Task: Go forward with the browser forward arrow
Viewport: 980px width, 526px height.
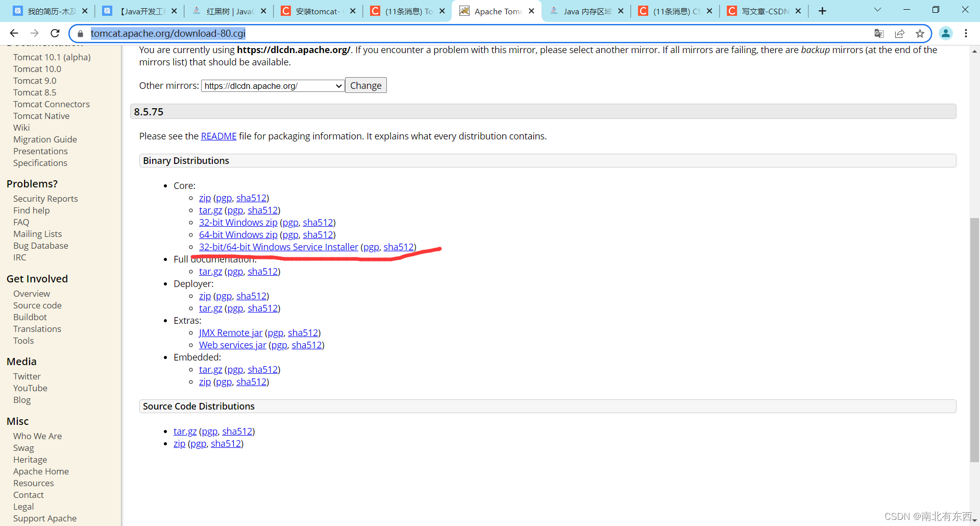Action: pyautogui.click(x=34, y=33)
